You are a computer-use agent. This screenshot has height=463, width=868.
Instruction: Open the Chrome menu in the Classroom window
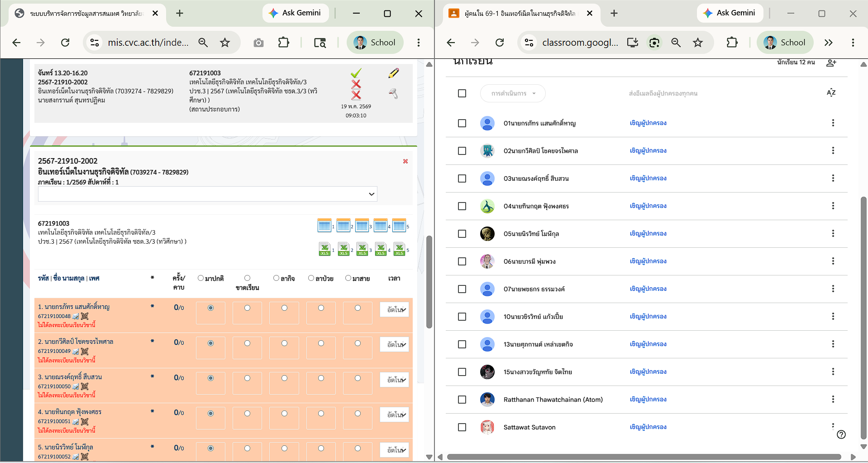coord(853,43)
